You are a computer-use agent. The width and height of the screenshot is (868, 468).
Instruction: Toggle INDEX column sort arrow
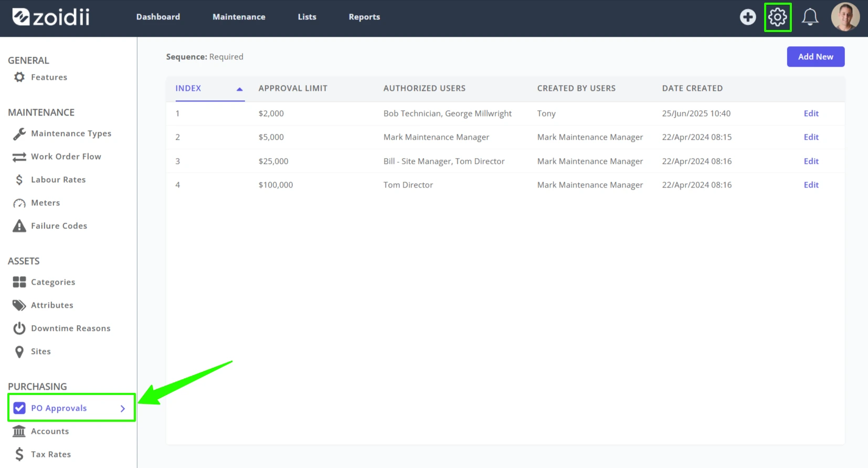pos(239,89)
